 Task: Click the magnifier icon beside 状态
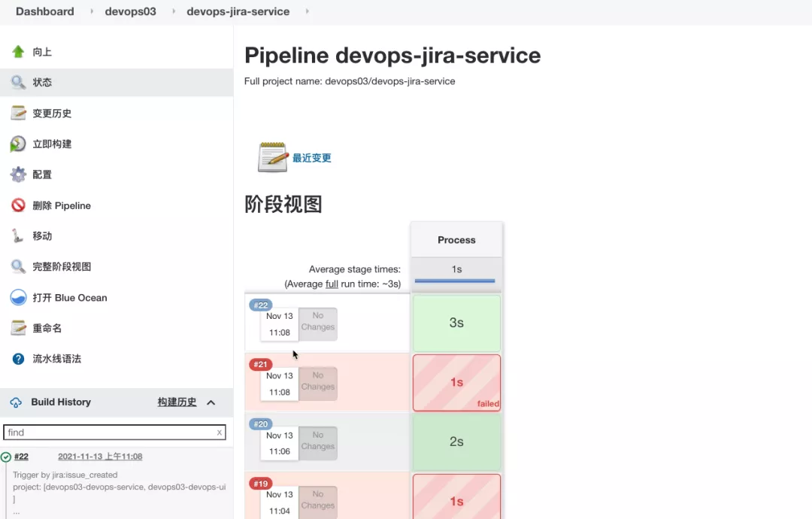coord(18,82)
